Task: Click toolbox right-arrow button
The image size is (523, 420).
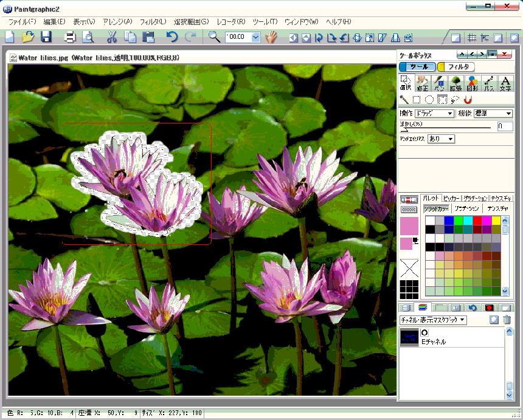Action: tap(482, 54)
